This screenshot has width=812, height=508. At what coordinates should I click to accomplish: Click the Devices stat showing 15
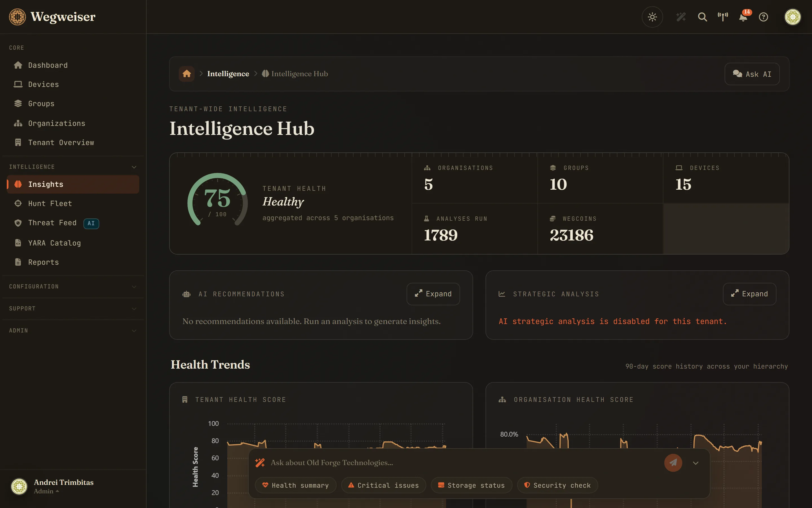coord(726,178)
